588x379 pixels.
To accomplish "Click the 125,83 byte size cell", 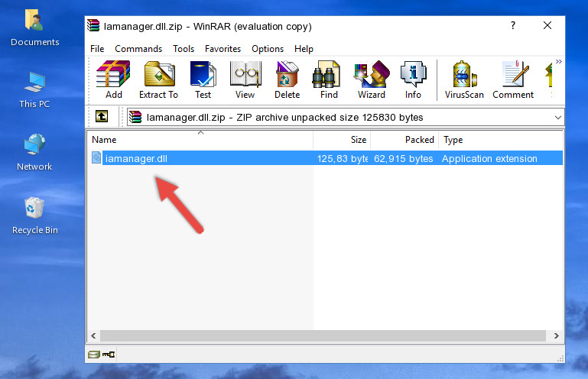I will click(x=343, y=159).
